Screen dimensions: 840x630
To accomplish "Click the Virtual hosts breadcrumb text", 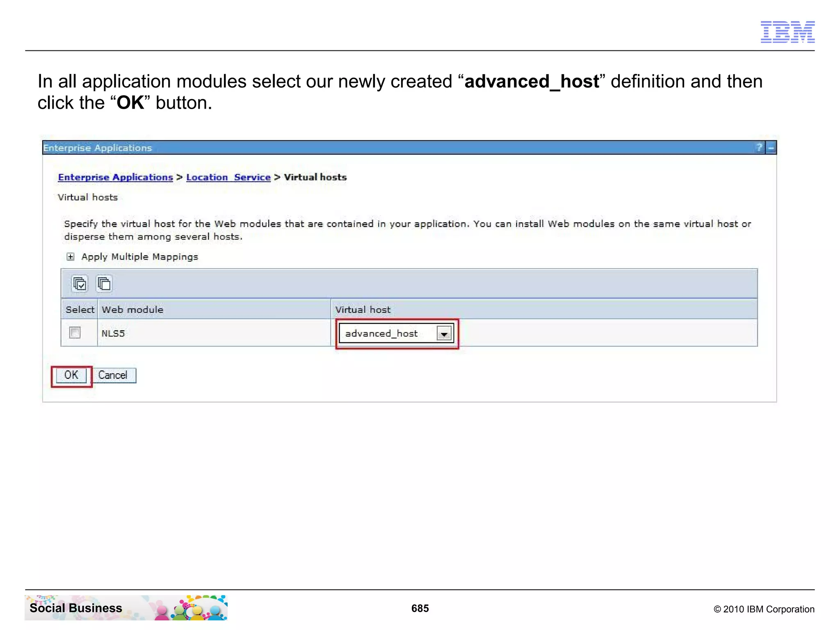I will pyautogui.click(x=315, y=177).
